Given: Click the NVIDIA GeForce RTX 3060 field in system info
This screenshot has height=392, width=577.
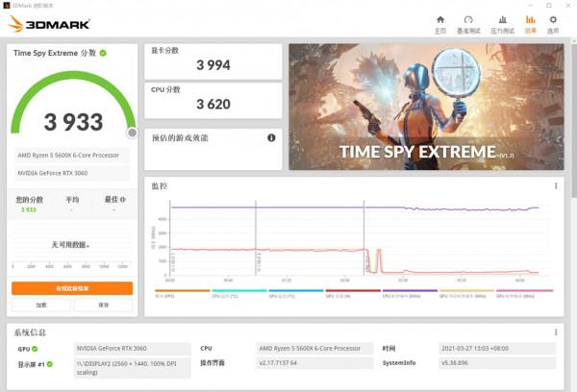Looking at the screenshot, I should [x=133, y=348].
